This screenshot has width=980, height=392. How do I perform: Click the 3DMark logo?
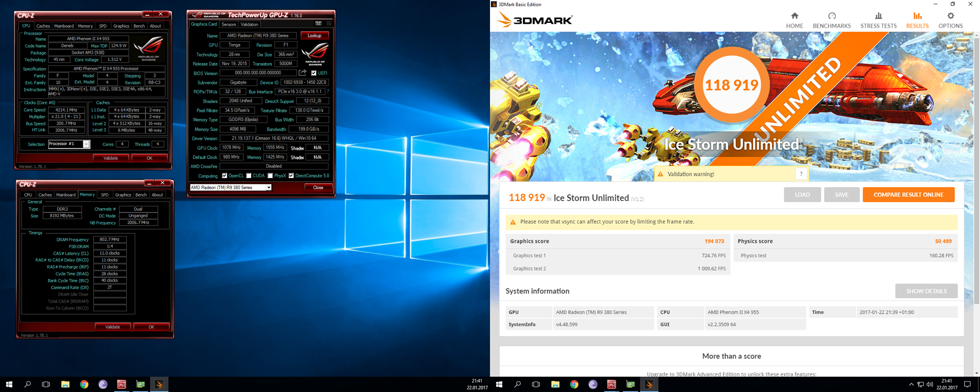click(x=535, y=20)
